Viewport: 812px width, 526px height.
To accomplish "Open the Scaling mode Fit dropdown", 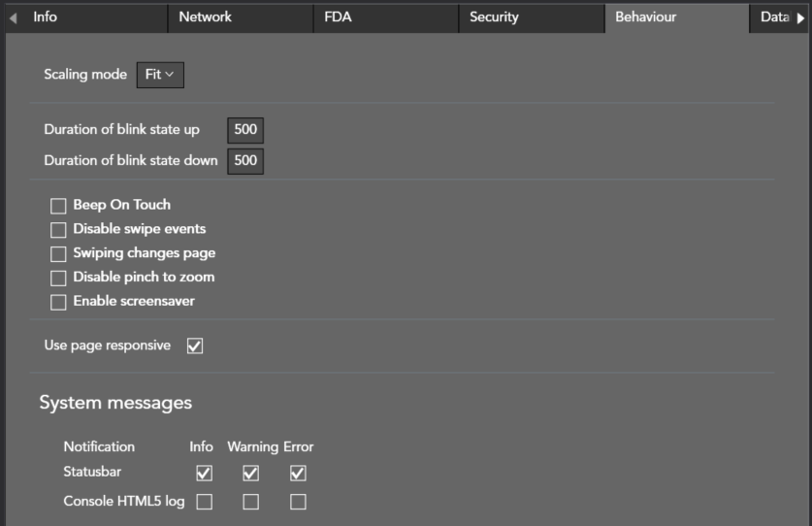I will 159,75.
